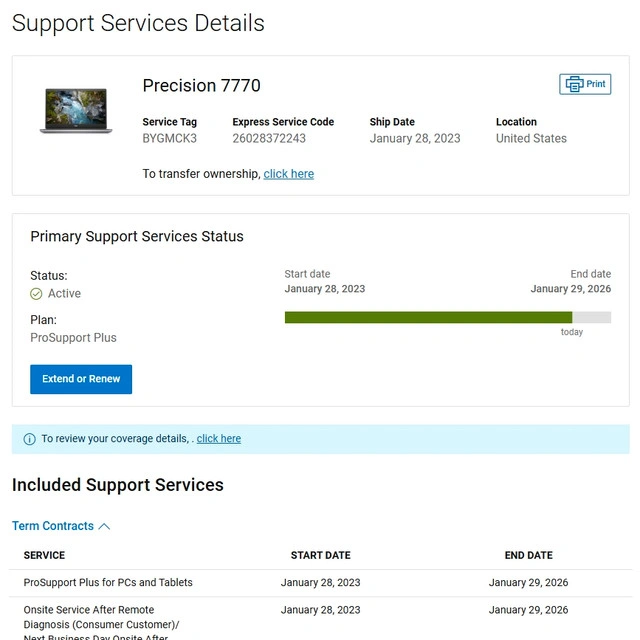
Task: Collapse the Term Contracts section chevron
Action: [104, 526]
